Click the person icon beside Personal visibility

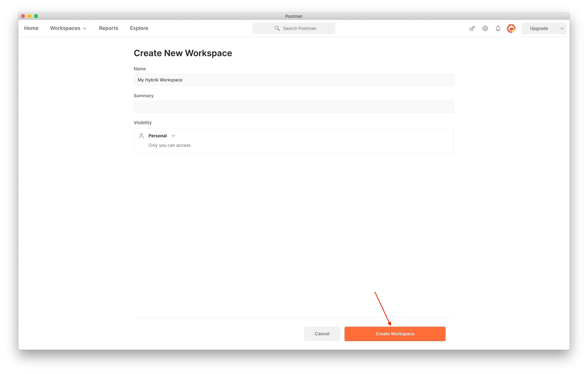click(x=141, y=136)
